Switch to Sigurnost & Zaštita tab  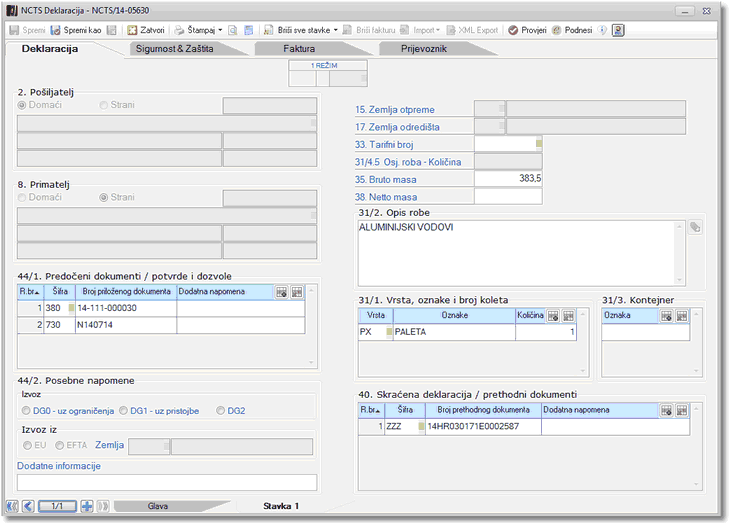coord(175,49)
